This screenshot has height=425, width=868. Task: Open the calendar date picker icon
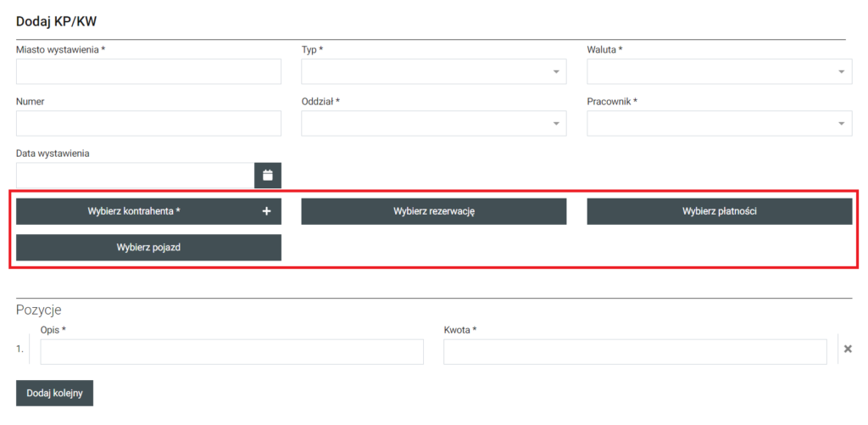268,176
